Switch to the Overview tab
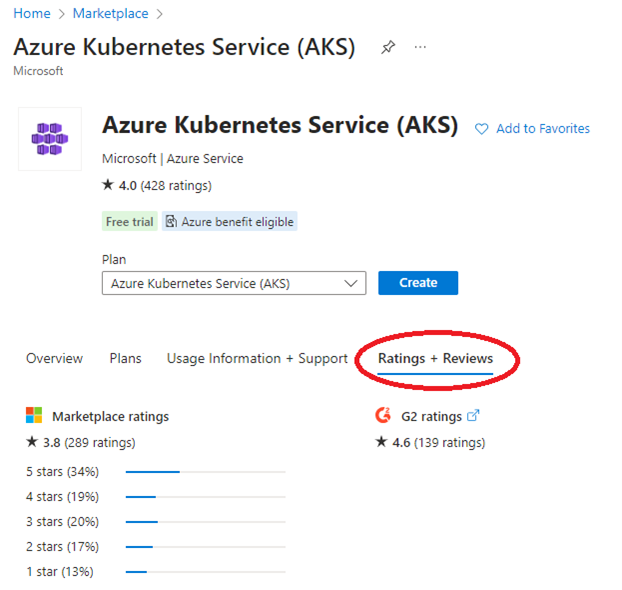Viewport: 622px width, 590px height. 54,358
